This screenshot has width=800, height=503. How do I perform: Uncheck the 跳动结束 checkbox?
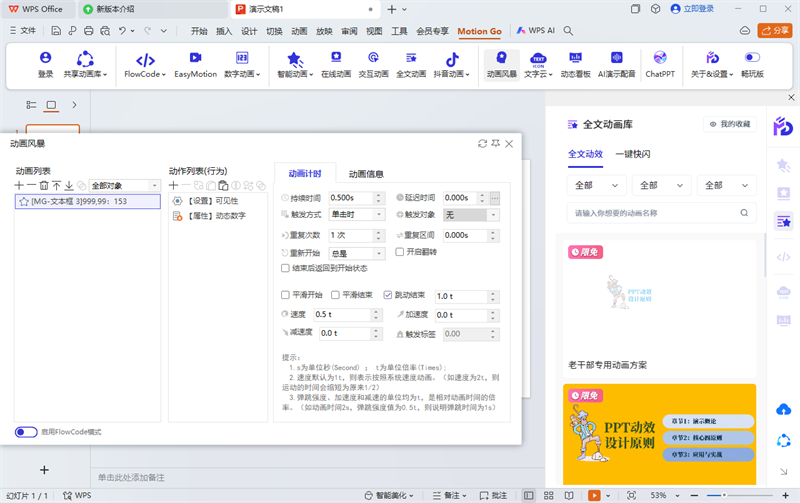[x=387, y=296]
